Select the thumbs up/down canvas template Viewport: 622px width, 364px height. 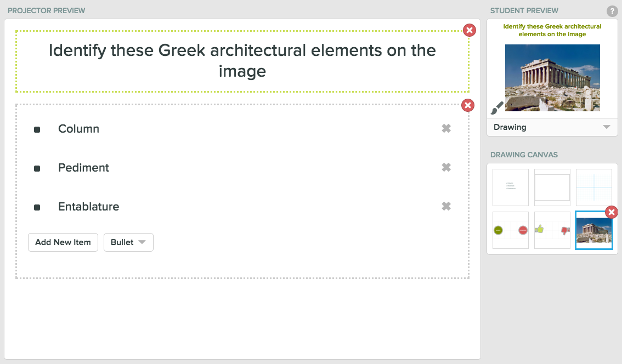[552, 230]
